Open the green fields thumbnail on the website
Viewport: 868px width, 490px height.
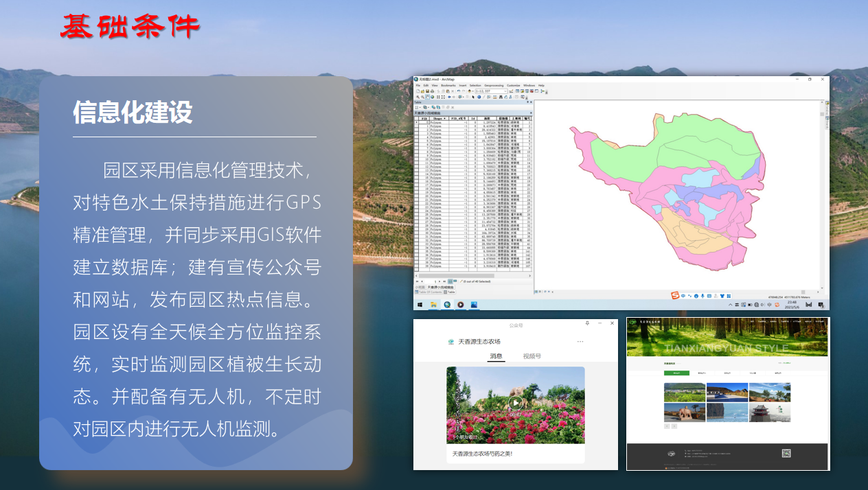(x=685, y=392)
